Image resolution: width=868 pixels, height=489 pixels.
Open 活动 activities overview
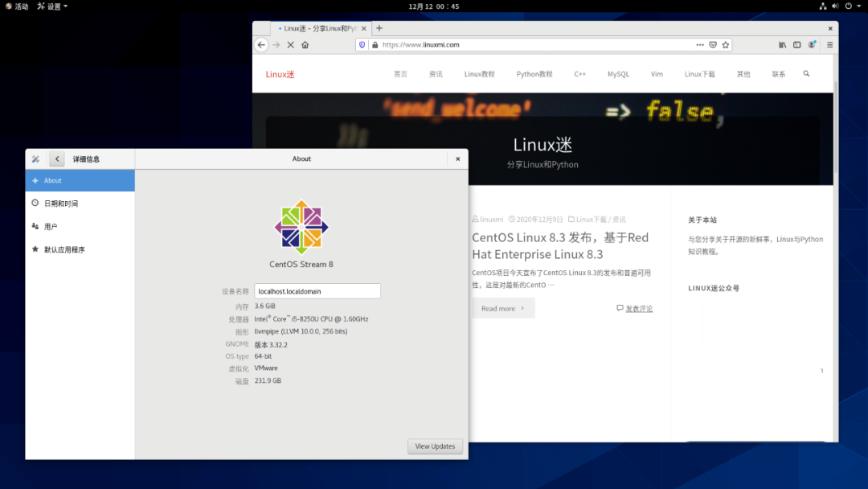point(17,6)
